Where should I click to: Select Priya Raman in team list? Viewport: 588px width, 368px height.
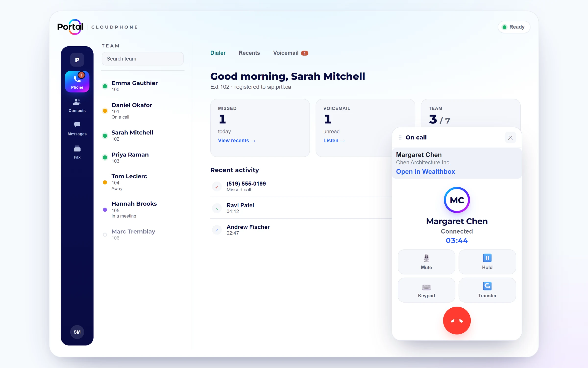143,158
